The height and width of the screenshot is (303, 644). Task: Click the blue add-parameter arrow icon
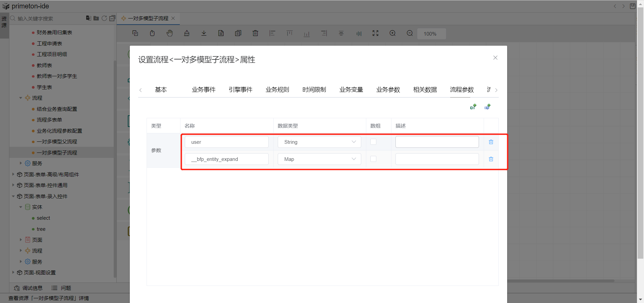(487, 107)
